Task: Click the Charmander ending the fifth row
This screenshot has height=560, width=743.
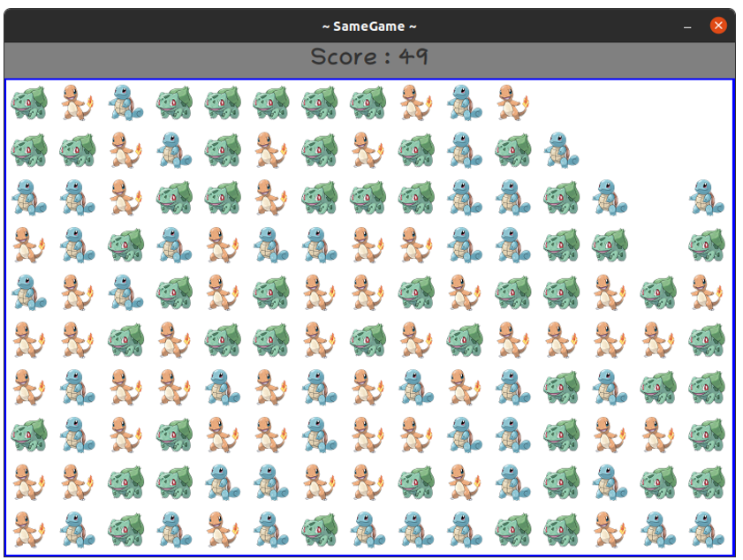Action: click(706, 291)
